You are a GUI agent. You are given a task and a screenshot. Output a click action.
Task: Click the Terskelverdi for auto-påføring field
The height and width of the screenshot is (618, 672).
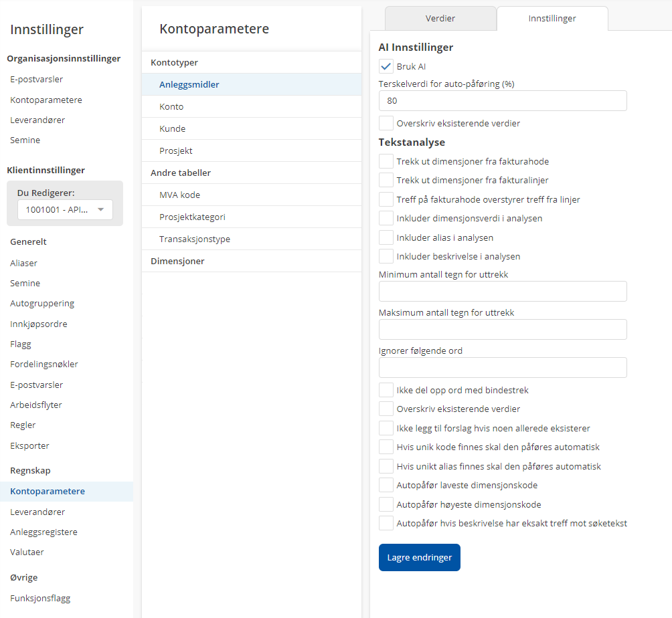[503, 101]
